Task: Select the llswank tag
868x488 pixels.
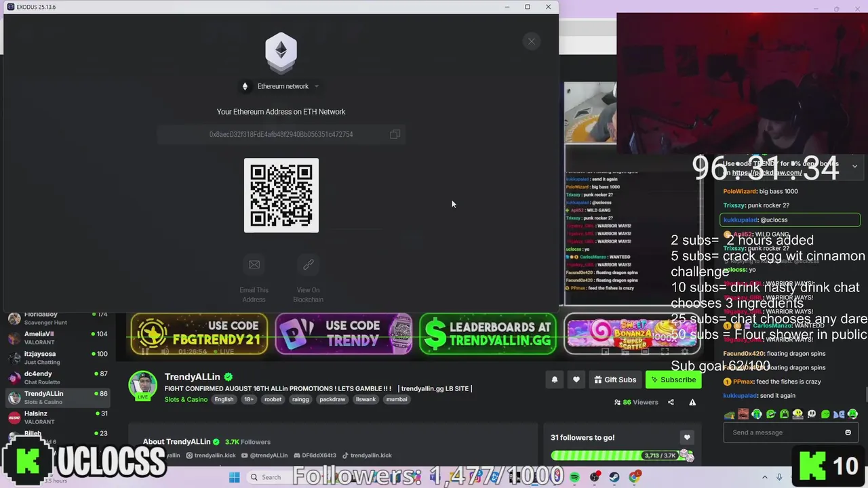Action: click(x=366, y=399)
